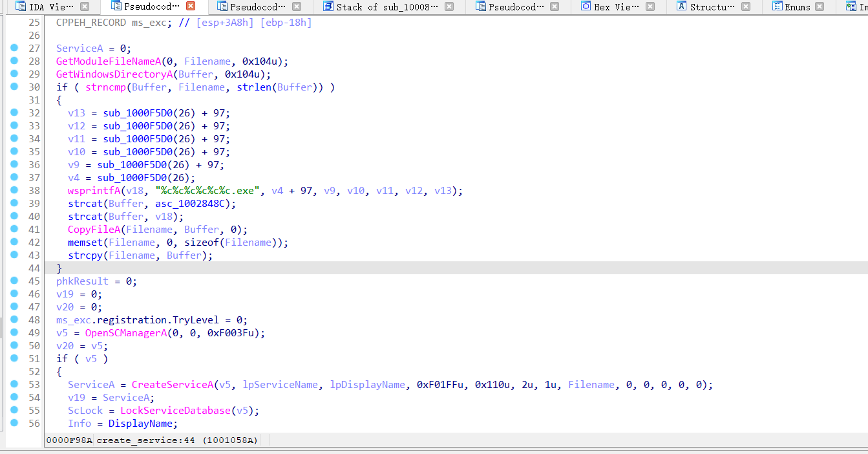Click the Structures tab's letter-A icon
This screenshot has width=868, height=454.
680,6
